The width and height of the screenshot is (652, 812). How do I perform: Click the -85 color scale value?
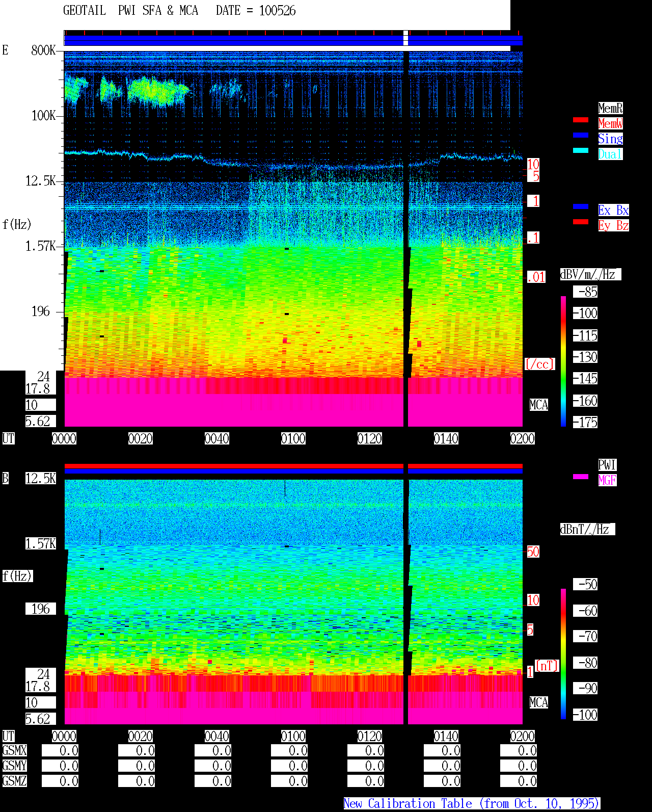585,292
